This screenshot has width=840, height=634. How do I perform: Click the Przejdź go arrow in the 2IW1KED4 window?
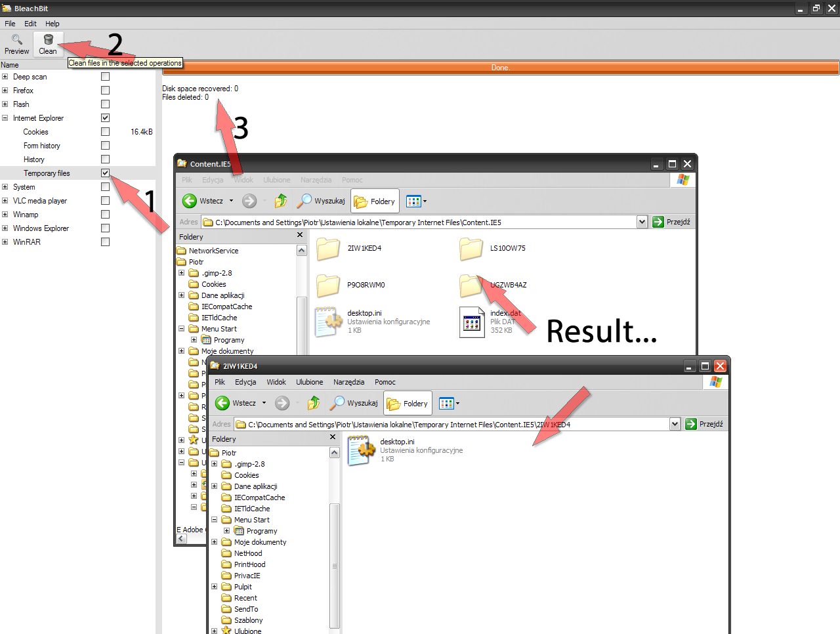(691, 424)
